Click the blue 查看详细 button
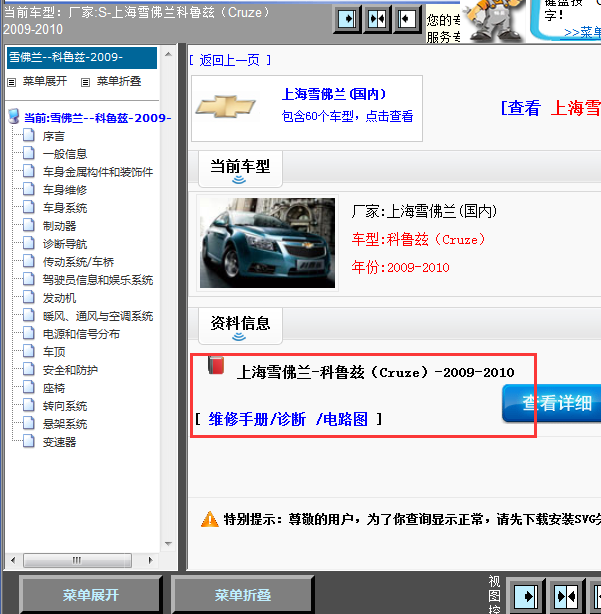 tap(551, 403)
